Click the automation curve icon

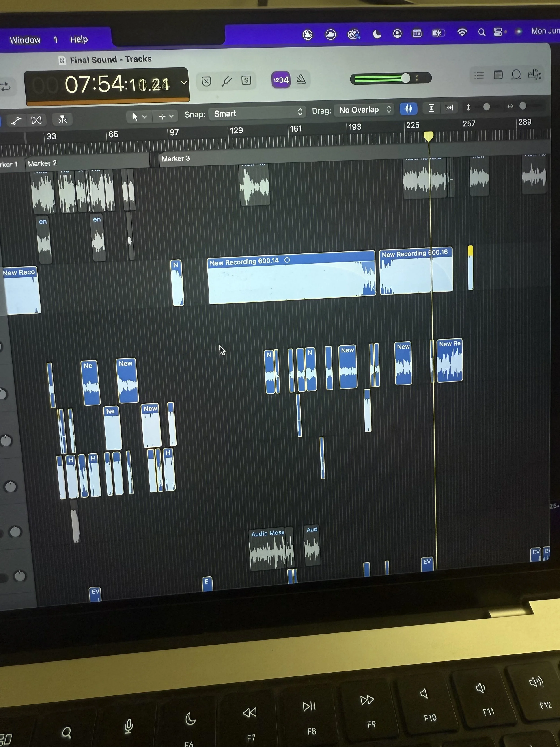tap(16, 121)
